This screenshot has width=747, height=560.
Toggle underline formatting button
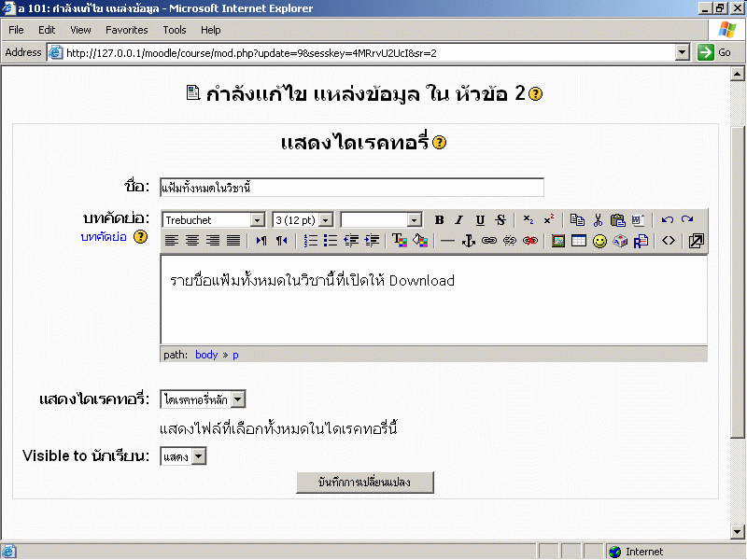pyautogui.click(x=480, y=220)
